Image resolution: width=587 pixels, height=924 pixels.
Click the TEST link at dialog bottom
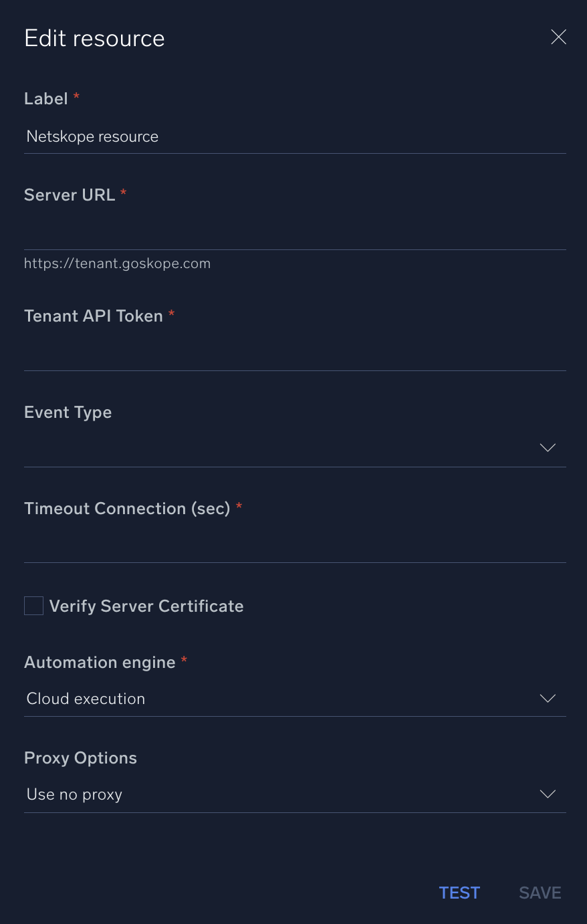tap(459, 893)
